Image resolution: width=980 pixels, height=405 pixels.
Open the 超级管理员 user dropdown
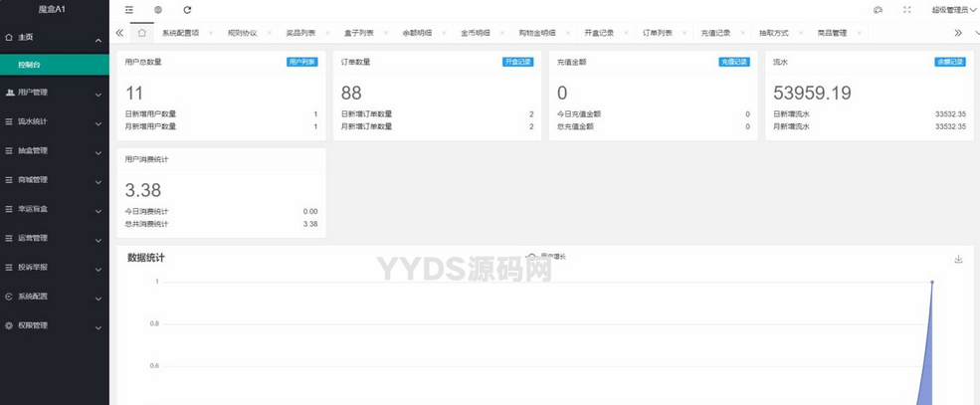953,10
